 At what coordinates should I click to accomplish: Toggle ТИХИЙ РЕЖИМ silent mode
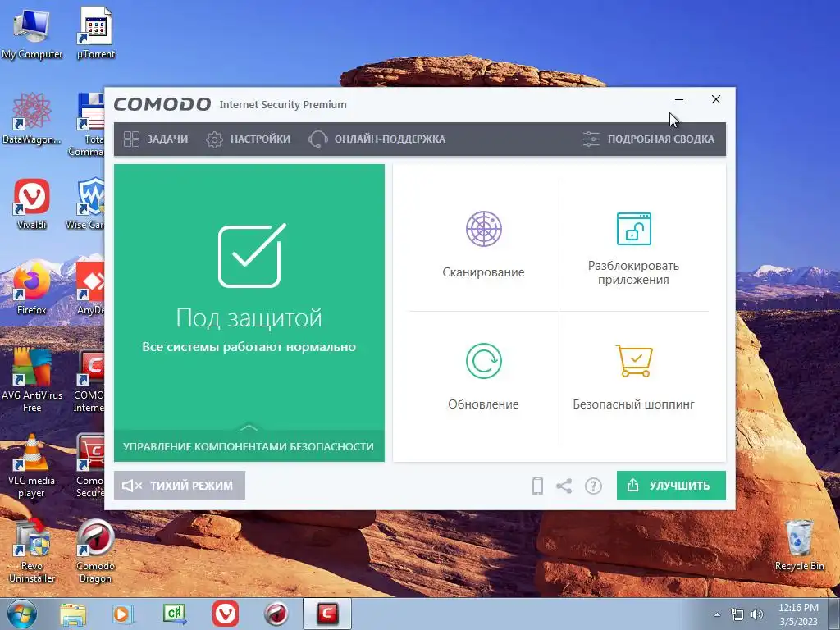pyautogui.click(x=180, y=486)
